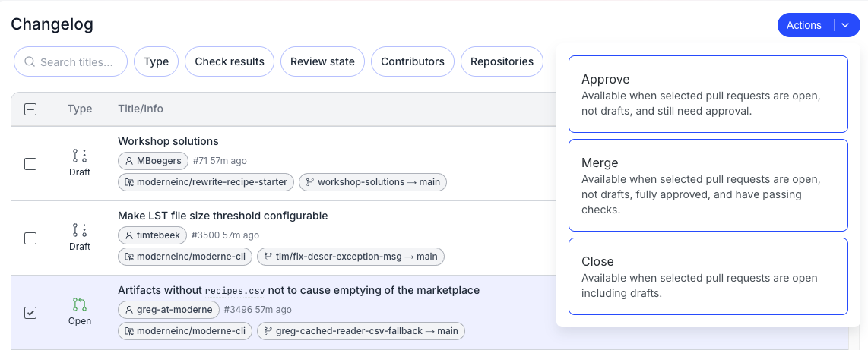The image size is (868, 350).
Task: Click the #71 57m ago text
Action: click(220, 161)
